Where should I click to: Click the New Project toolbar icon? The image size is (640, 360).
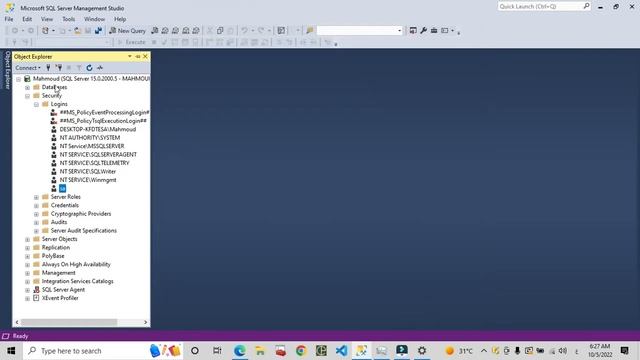[45, 31]
